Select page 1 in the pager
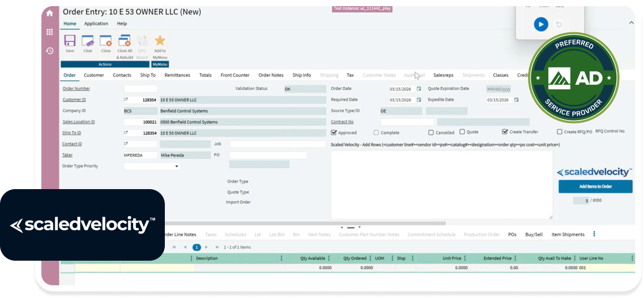644x298 pixels. click(x=197, y=247)
